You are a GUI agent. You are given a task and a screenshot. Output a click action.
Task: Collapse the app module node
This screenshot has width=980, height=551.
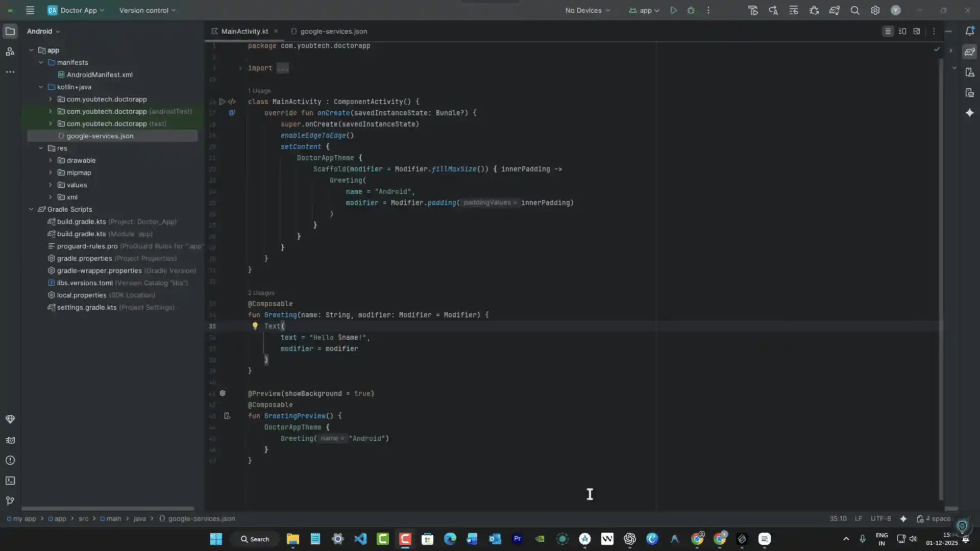click(31, 50)
